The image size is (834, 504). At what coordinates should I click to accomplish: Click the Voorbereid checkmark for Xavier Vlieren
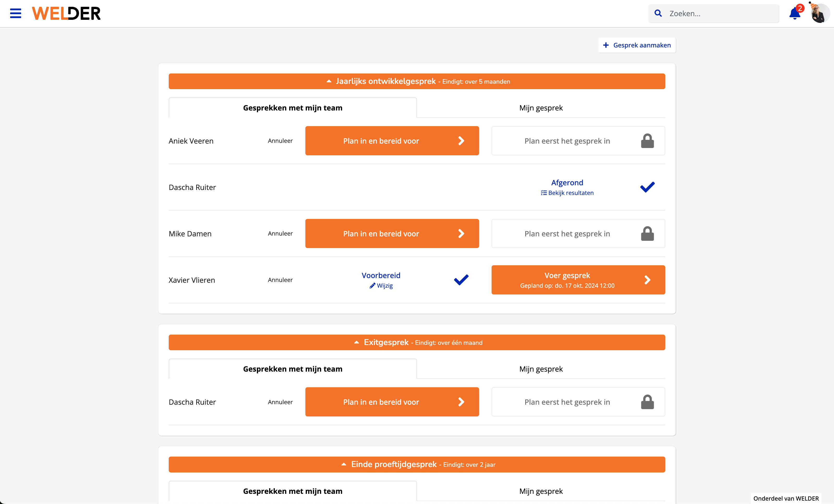(461, 280)
